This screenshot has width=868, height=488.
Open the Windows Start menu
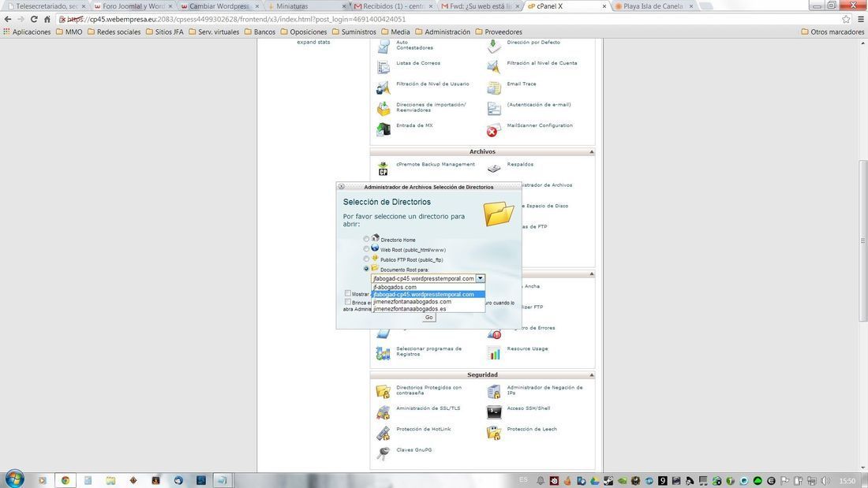(14, 479)
